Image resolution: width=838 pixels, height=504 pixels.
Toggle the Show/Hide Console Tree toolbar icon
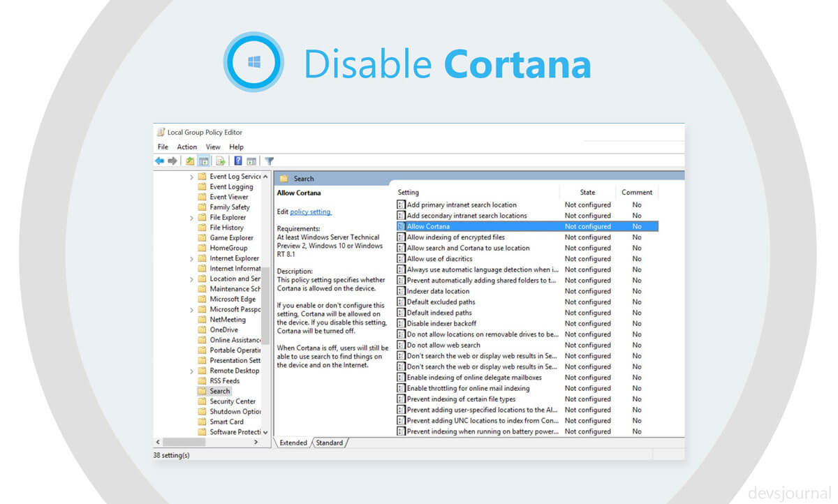[204, 161]
